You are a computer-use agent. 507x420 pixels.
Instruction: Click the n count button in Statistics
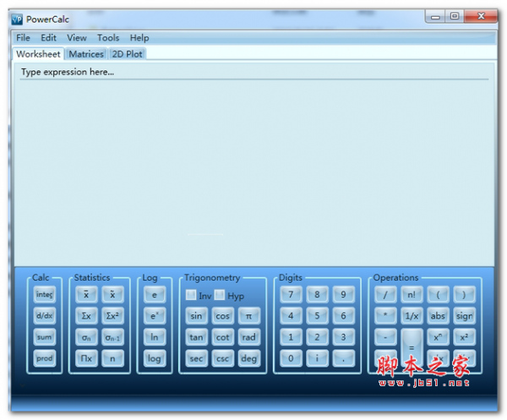pyautogui.click(x=112, y=358)
